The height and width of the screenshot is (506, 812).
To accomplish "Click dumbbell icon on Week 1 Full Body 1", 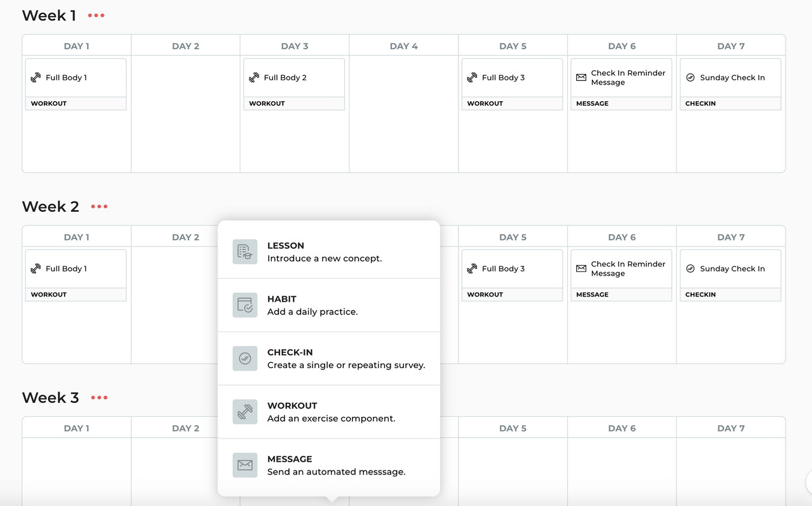I will 36,78.
